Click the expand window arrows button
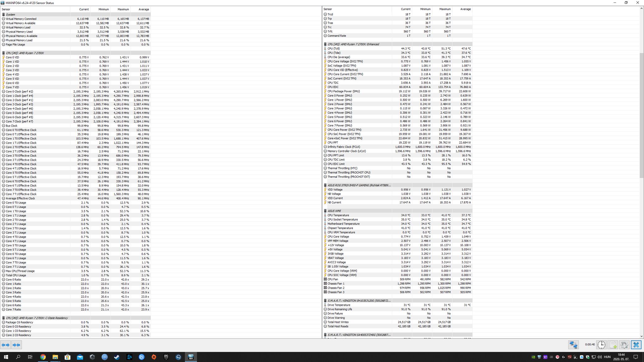This screenshot has height=362, width=644. click(x=6, y=345)
